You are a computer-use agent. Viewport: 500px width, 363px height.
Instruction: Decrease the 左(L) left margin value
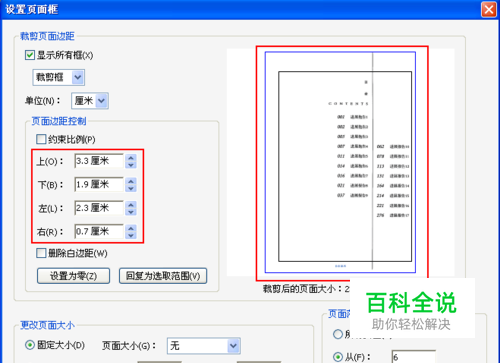(x=131, y=212)
